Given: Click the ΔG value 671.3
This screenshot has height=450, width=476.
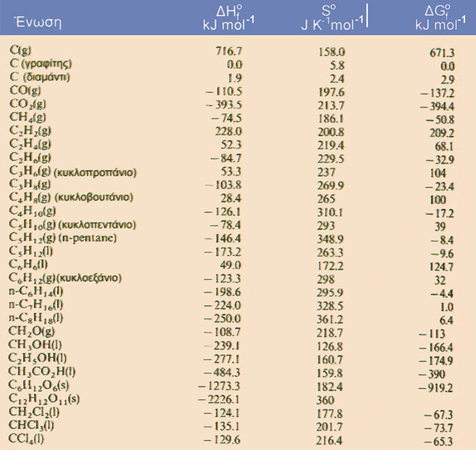Looking at the screenshot, I should coord(442,53).
